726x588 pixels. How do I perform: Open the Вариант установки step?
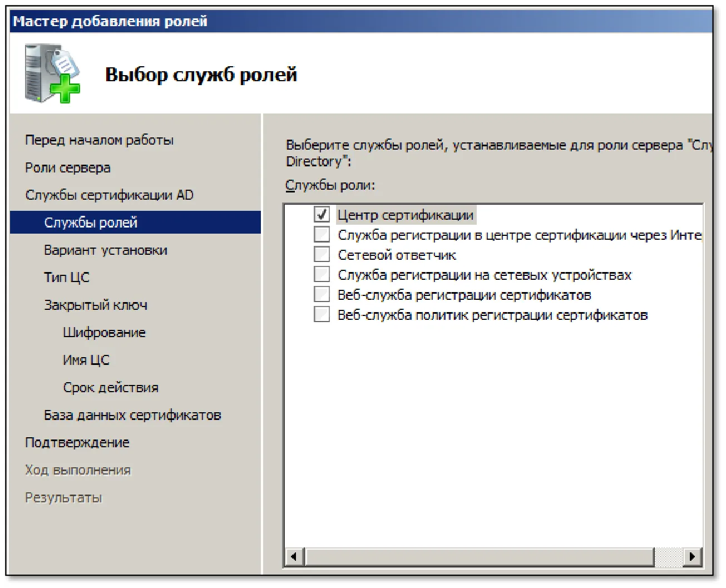click(106, 250)
